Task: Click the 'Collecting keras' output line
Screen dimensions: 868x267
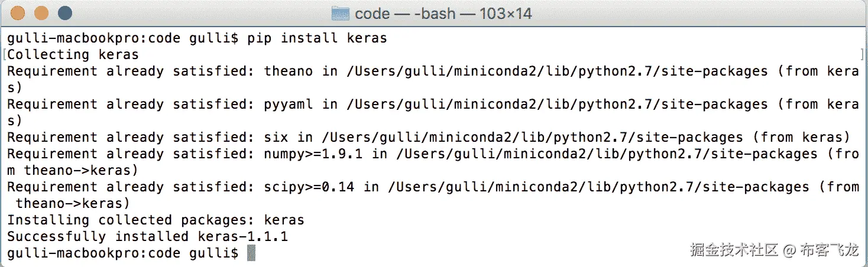Action: pos(73,55)
